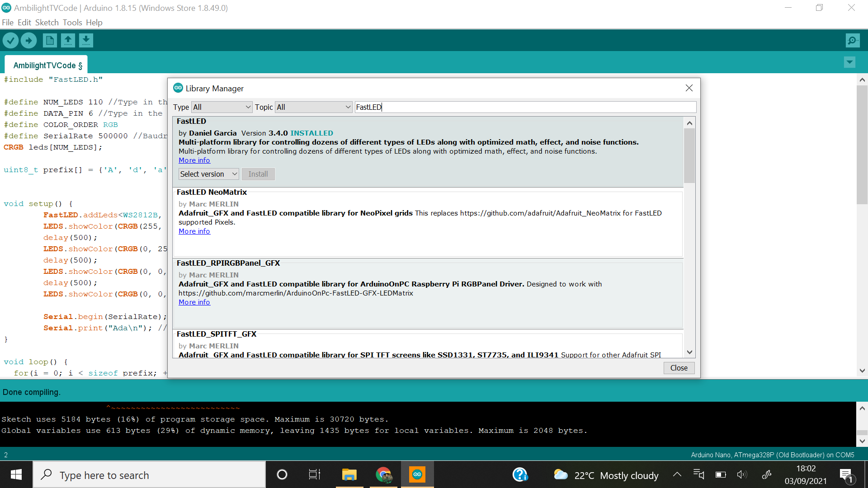Click More info link under FastLED NeoMatrix
The image size is (868, 488).
[x=194, y=231]
